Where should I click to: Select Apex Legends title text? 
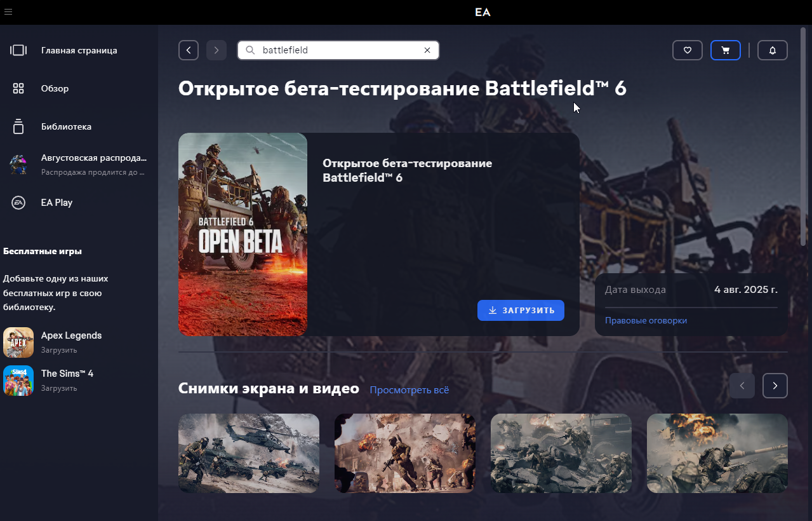tap(72, 335)
